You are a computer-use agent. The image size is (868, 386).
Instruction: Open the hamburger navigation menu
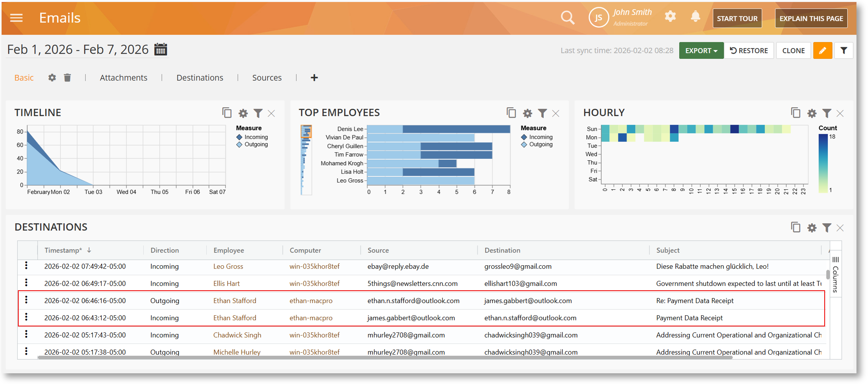click(x=16, y=18)
